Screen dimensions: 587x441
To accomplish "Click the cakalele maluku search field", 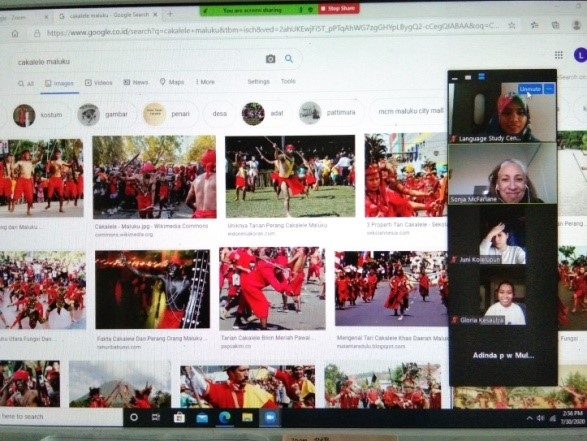I will (x=139, y=61).
